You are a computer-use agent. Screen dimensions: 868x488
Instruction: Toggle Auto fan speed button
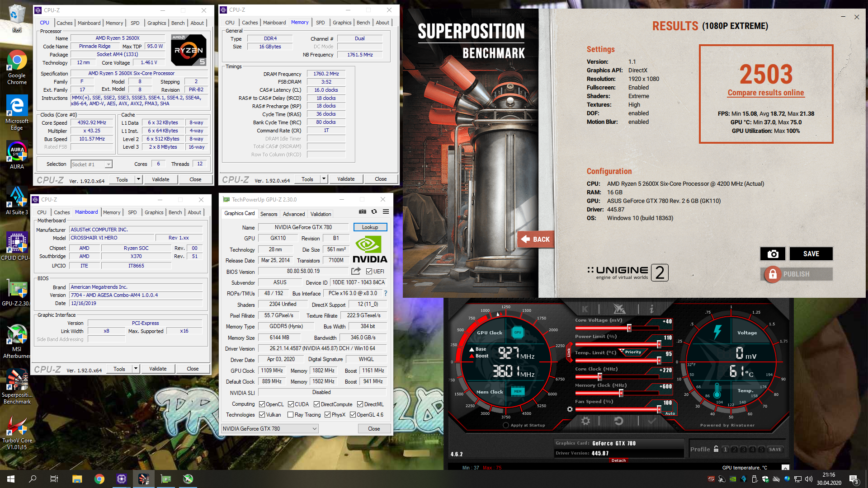tap(670, 413)
